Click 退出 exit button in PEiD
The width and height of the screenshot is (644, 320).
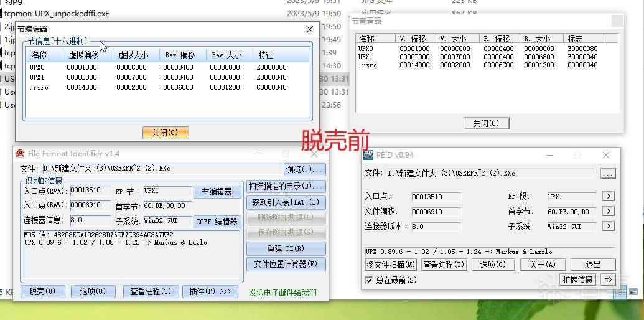point(593,265)
